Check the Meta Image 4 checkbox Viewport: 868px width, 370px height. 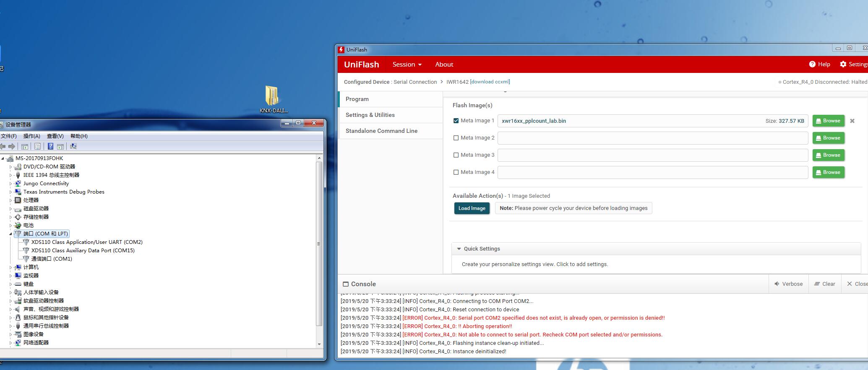tap(456, 172)
